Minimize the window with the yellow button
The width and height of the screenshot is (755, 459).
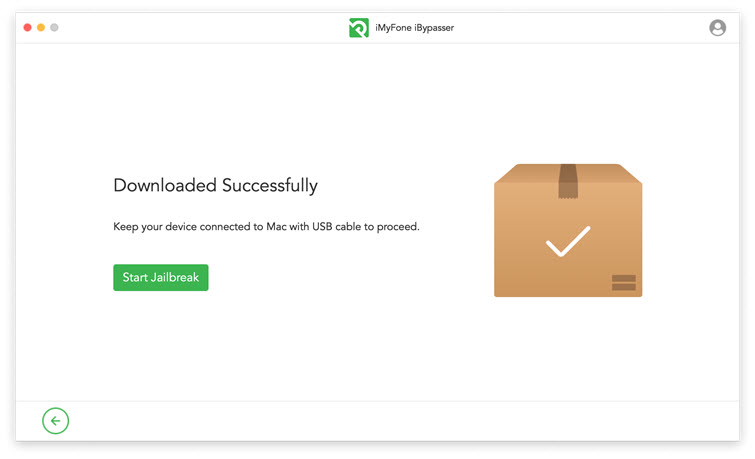point(41,27)
